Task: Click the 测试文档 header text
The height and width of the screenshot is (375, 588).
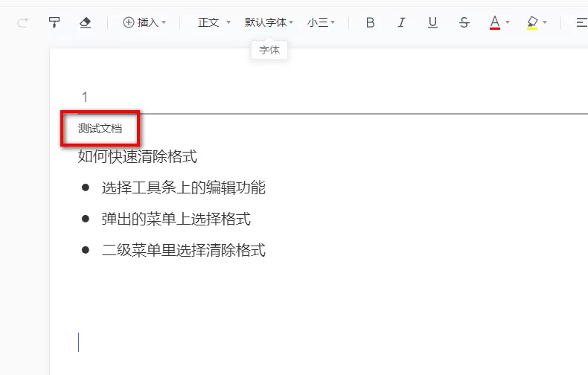Action: point(100,129)
